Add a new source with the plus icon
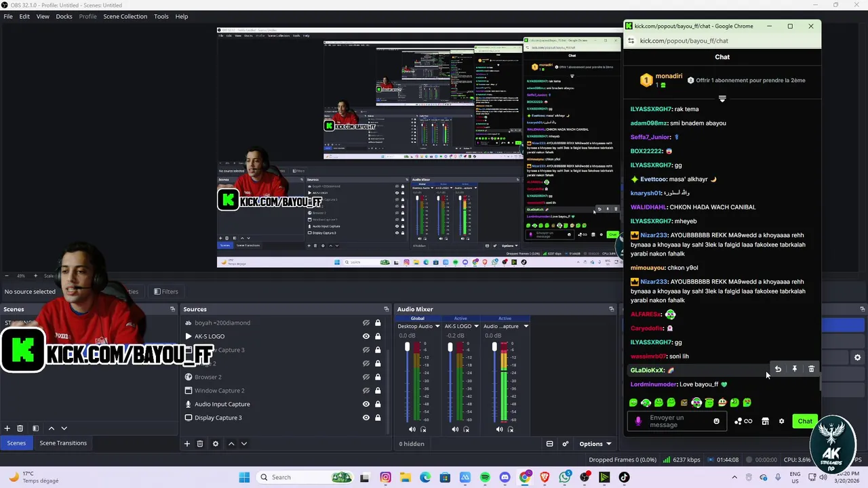 [x=186, y=444]
